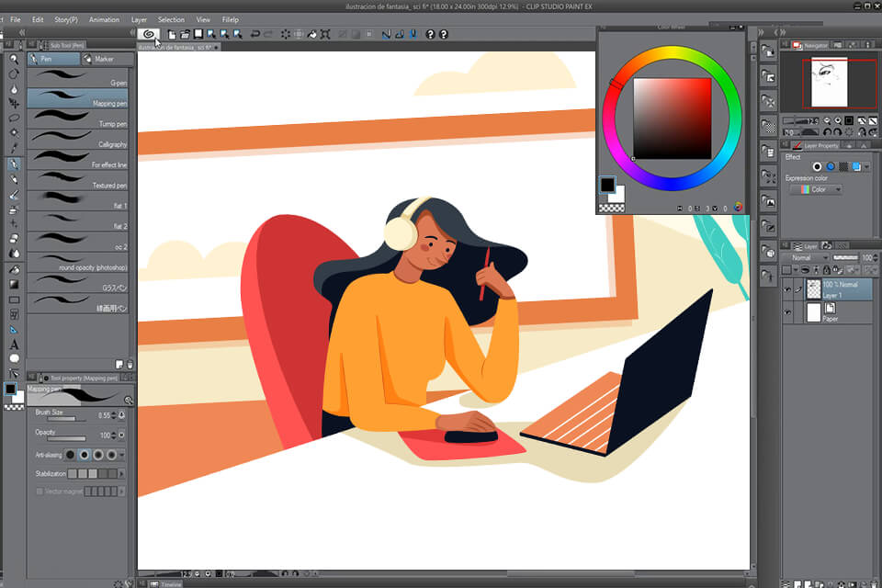882x588 pixels.
Task: Enable the Vector magnet checkbox
Action: click(40, 492)
